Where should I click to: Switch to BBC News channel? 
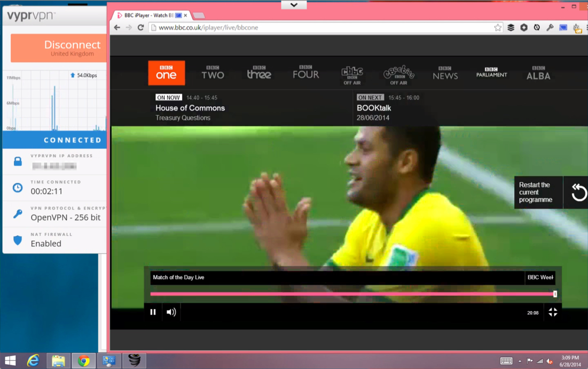click(x=445, y=73)
